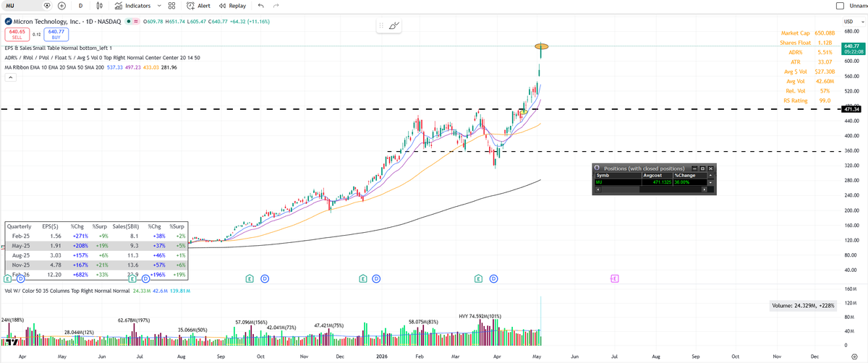Viewport: 868px width, 363px height.
Task: Start bar Replay mode
Action: click(x=232, y=6)
